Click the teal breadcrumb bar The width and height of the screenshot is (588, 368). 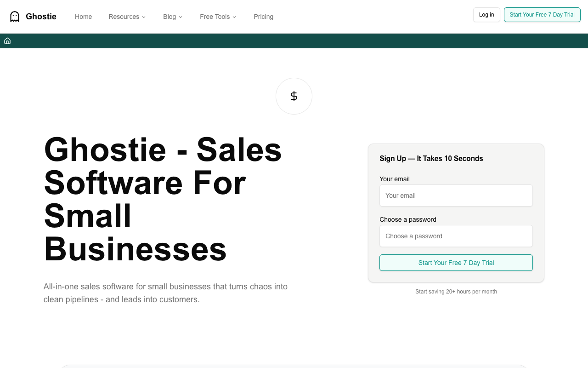tap(294, 40)
